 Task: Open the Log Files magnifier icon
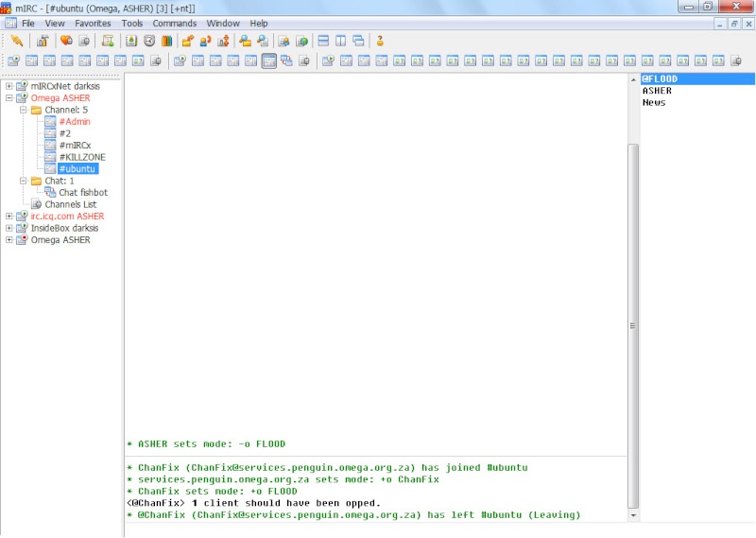[x=263, y=41]
